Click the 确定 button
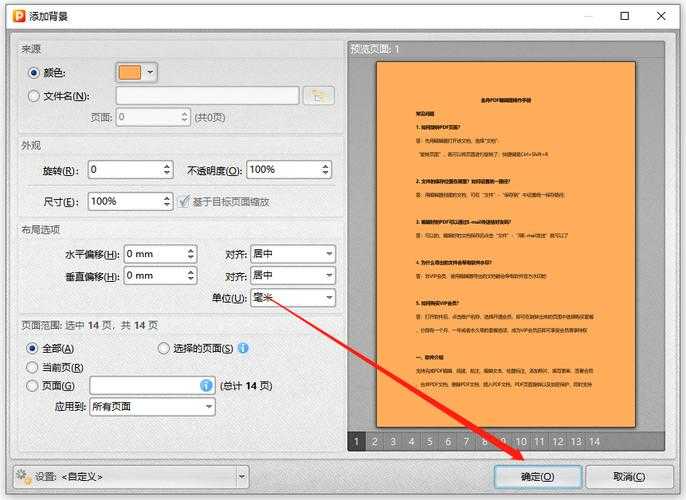Image resolution: width=686 pixels, height=500 pixels. pos(537,477)
